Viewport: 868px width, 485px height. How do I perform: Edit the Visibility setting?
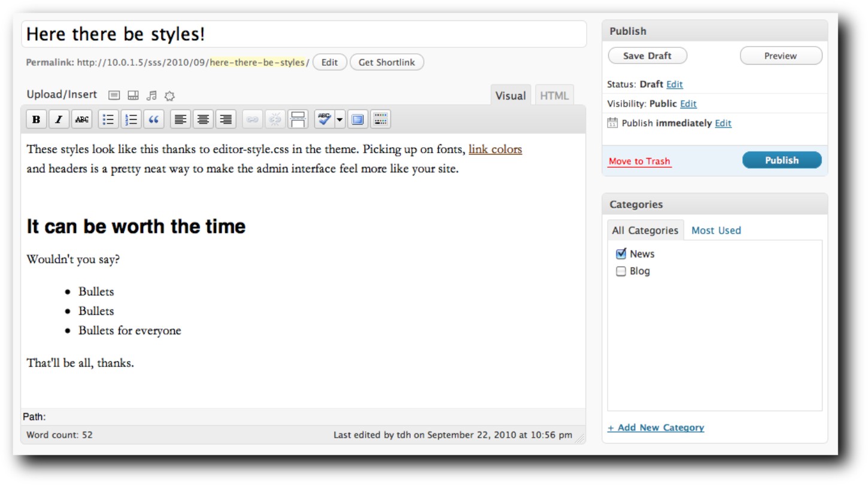pos(688,104)
